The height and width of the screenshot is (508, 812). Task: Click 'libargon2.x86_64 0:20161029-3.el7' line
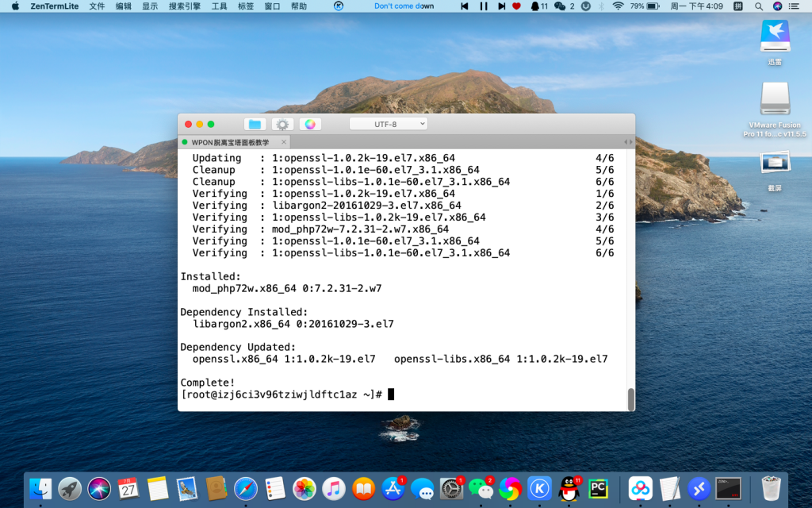293,324
